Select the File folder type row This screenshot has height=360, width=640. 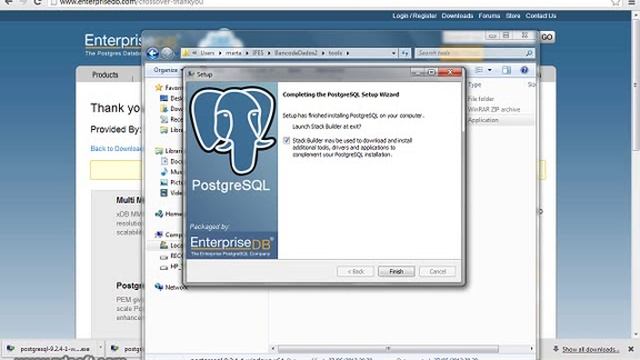coord(480,99)
